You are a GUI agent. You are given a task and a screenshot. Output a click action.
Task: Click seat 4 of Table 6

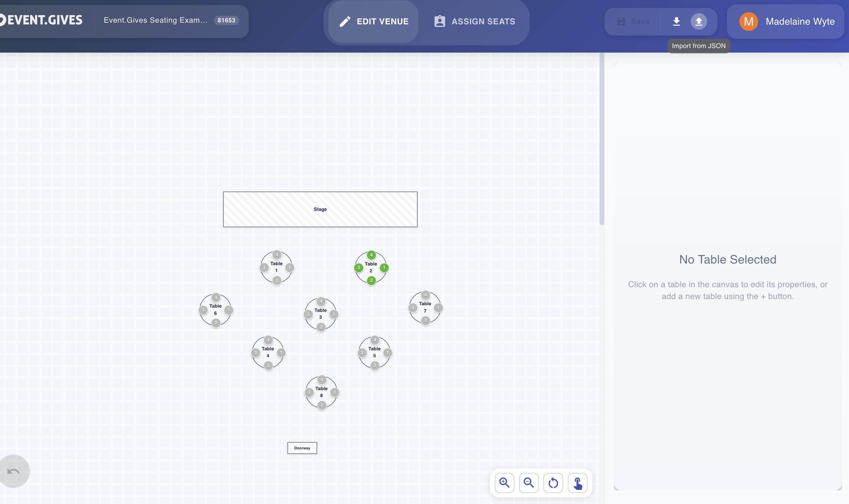(x=216, y=297)
